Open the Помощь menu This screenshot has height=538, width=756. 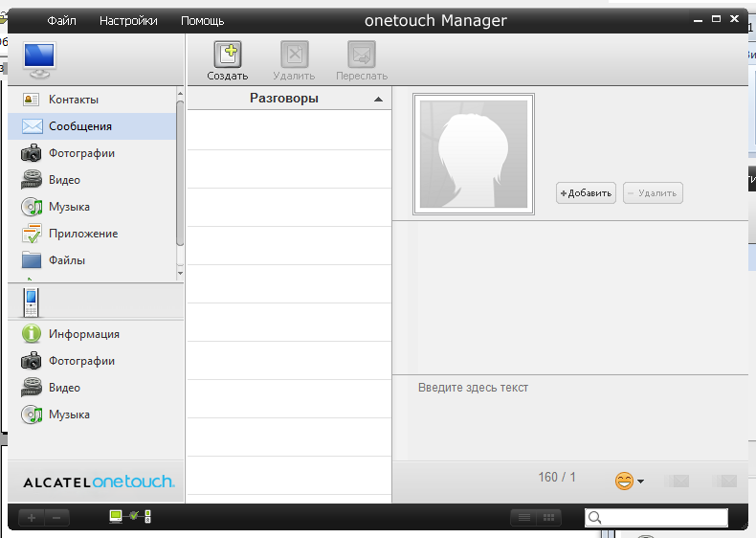(x=202, y=20)
